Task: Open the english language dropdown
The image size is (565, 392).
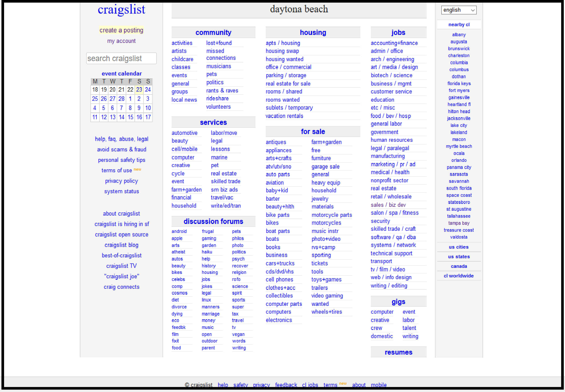Action: [458, 10]
